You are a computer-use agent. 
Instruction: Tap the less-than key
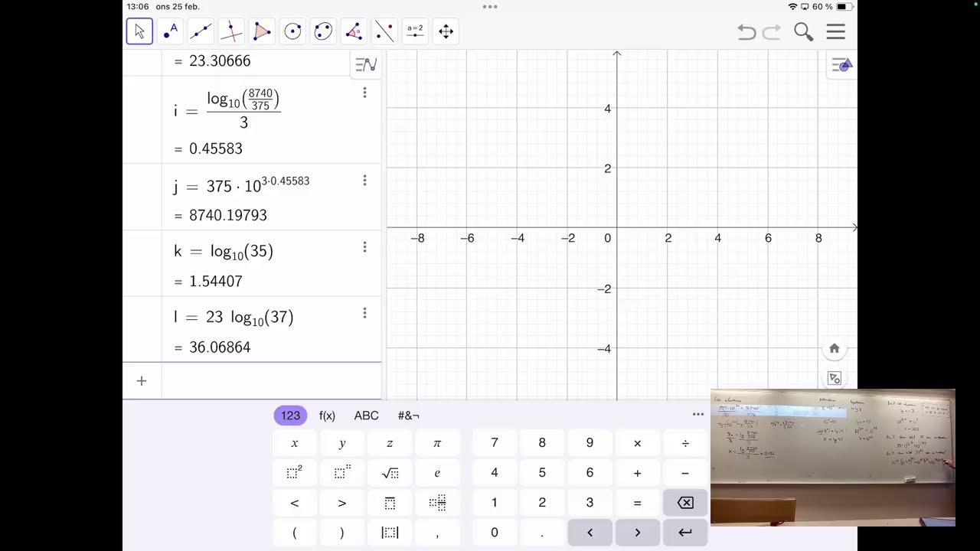(295, 503)
